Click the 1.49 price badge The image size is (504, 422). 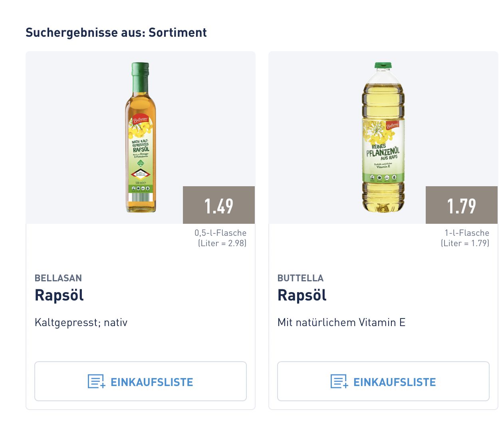tap(218, 205)
